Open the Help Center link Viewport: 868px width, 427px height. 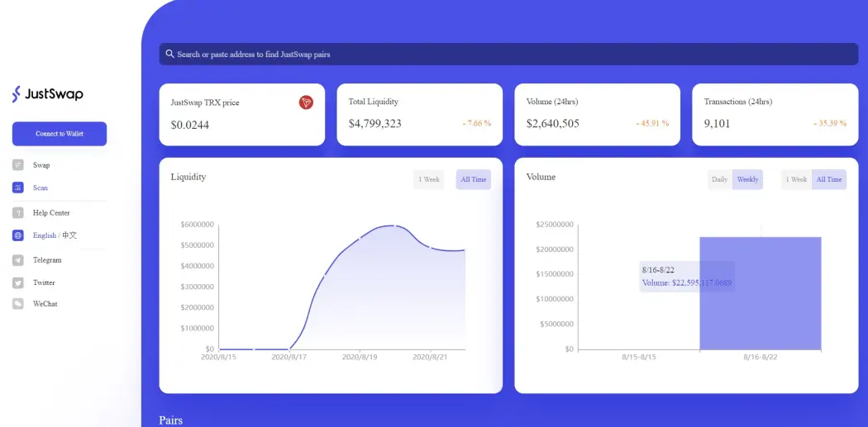(x=51, y=212)
